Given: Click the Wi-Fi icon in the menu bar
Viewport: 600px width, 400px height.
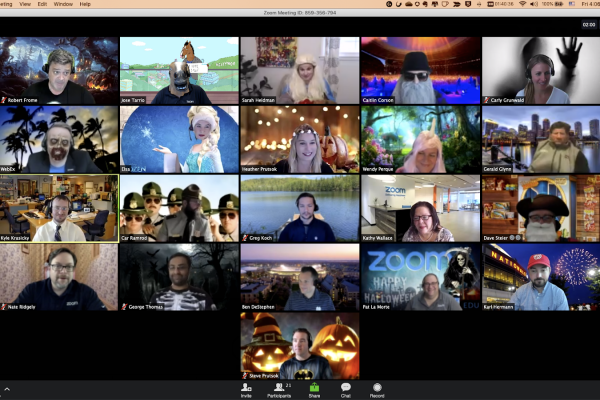Looking at the screenshot, I should click(522, 4).
